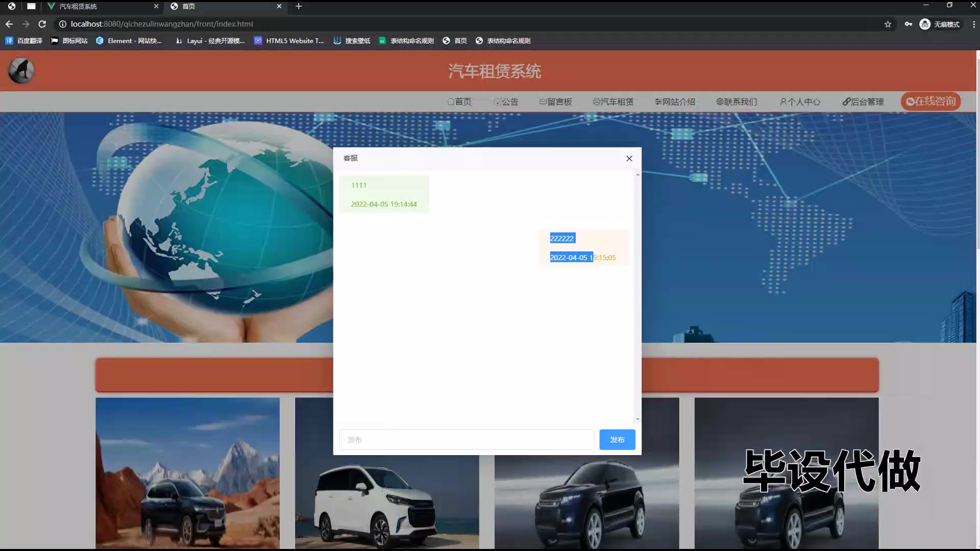Click the site logo avatar
The height and width of the screenshot is (551, 980).
(x=21, y=71)
